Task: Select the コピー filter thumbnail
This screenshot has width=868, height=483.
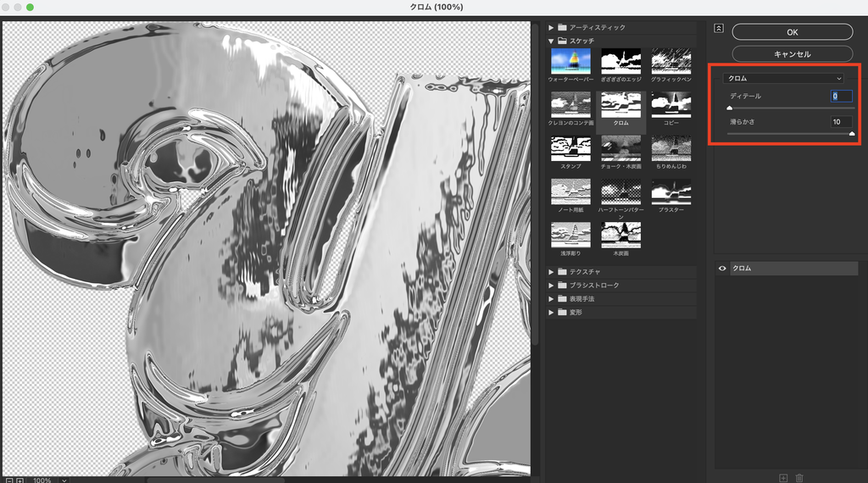Action: tap(671, 104)
